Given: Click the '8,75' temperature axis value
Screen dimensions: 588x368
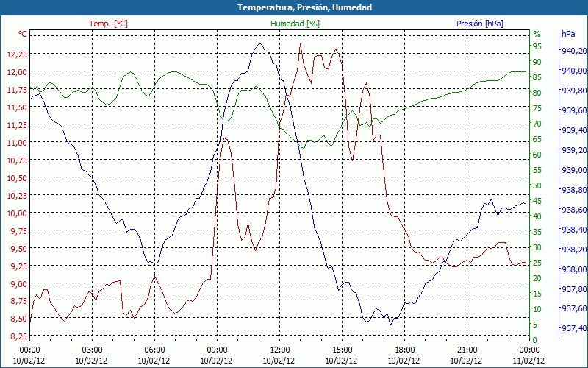Looking at the screenshot, I should [x=19, y=301].
